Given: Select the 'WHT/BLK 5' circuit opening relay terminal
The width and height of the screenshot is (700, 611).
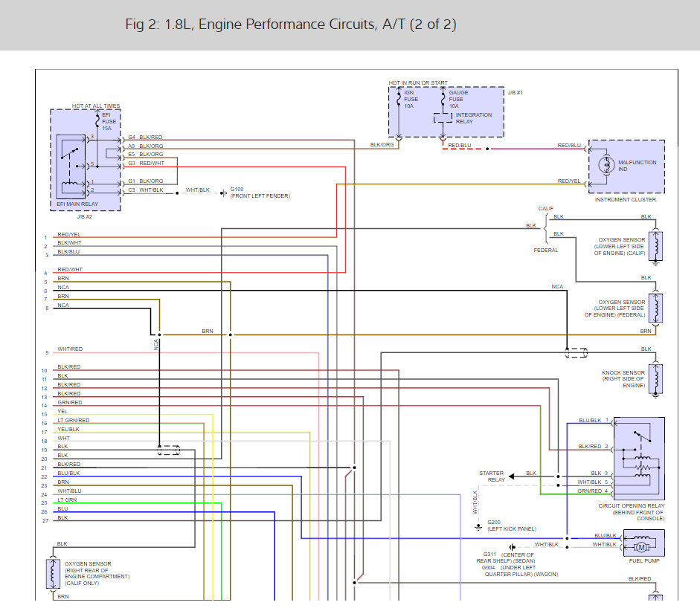Looking at the screenshot, I should [x=593, y=482].
